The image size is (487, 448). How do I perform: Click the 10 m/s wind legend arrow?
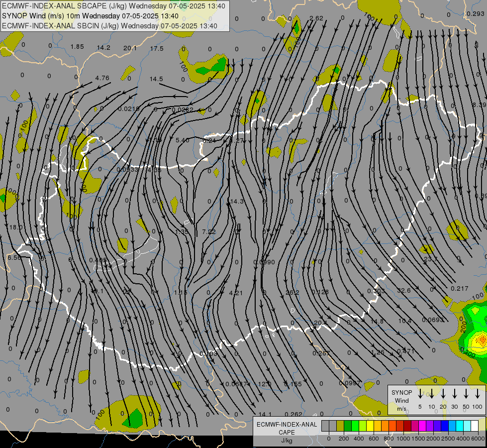pos(431,394)
